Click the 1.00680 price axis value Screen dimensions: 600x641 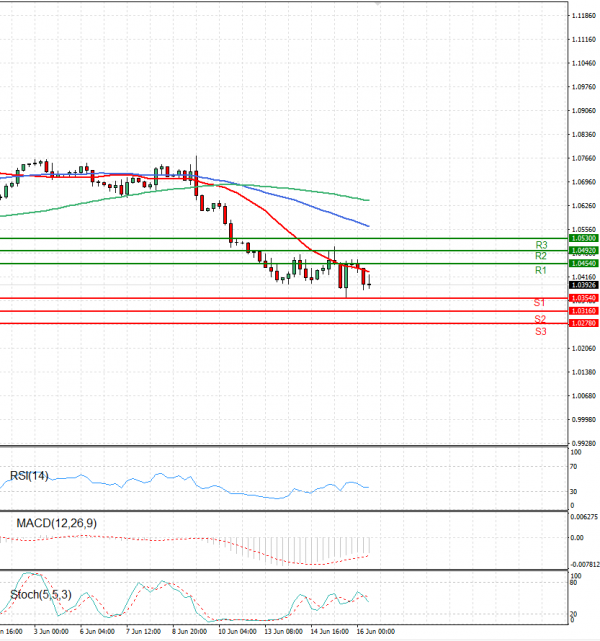click(x=584, y=396)
